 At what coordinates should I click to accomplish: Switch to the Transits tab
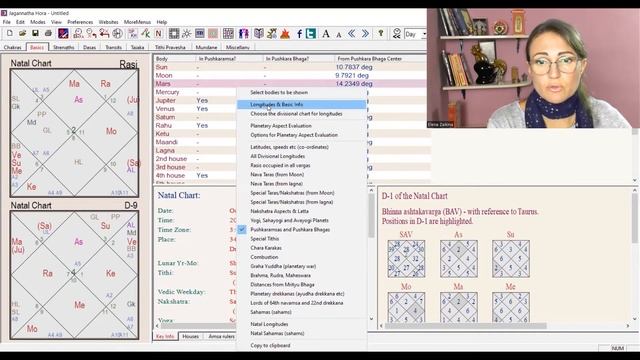coord(113,47)
